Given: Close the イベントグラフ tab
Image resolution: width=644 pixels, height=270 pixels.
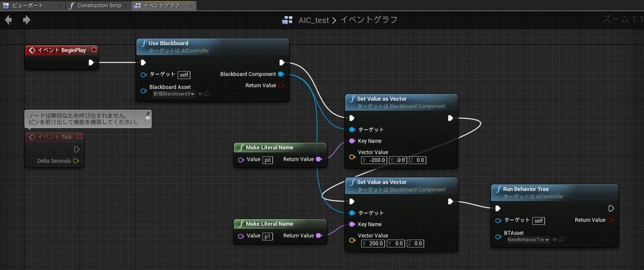Looking at the screenshot, I should pos(191,6).
